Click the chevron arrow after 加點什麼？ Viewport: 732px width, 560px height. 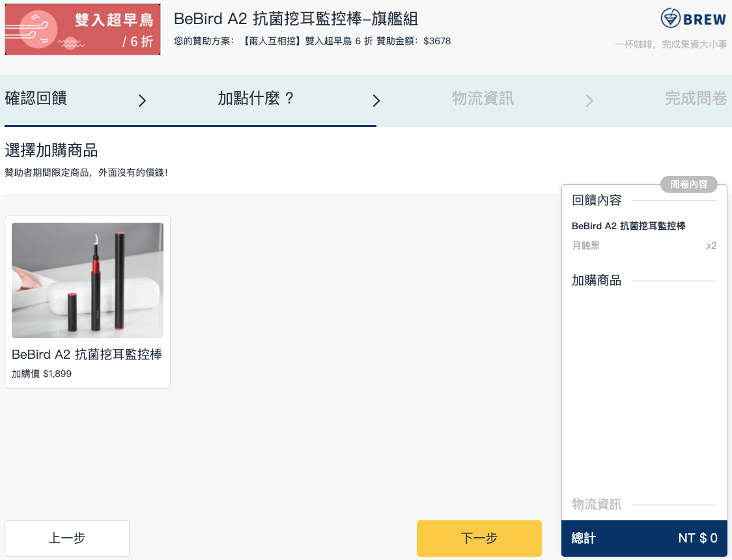[376, 100]
